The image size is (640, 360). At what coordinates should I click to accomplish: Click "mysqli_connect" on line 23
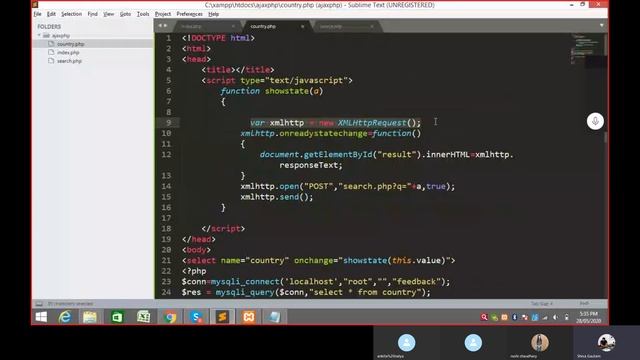click(245, 282)
